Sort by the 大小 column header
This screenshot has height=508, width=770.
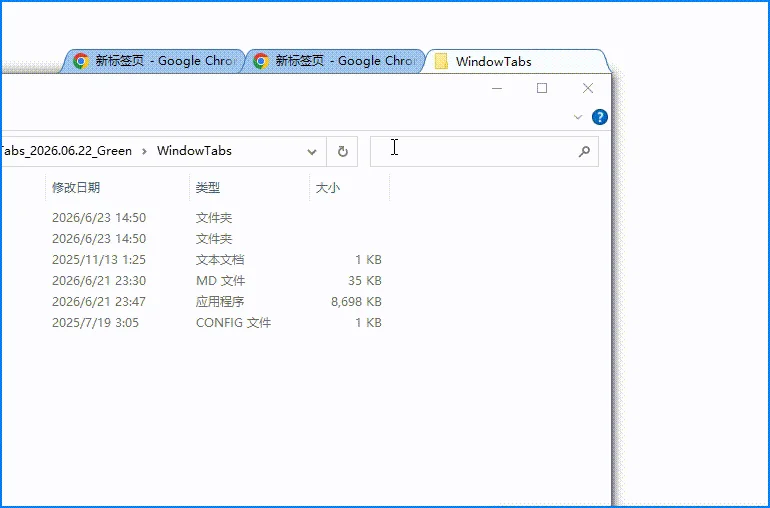pos(350,188)
